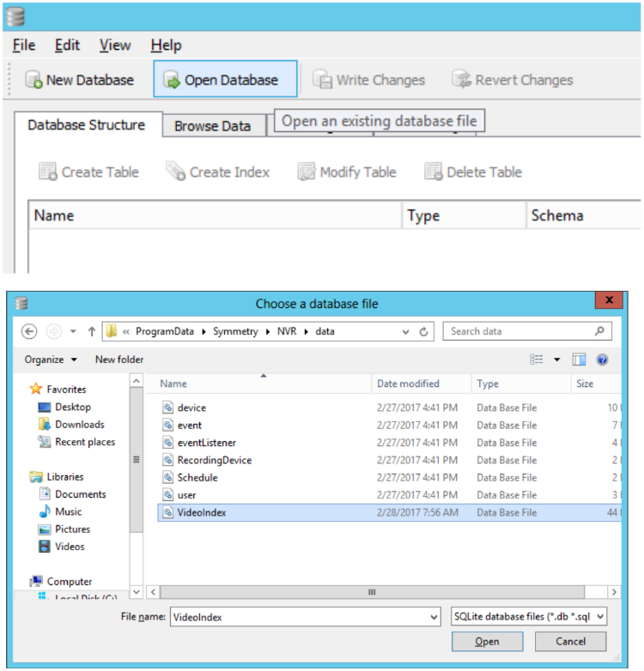Open the view options dropdown arrow
The height and width of the screenshot is (671, 644).
(x=556, y=360)
